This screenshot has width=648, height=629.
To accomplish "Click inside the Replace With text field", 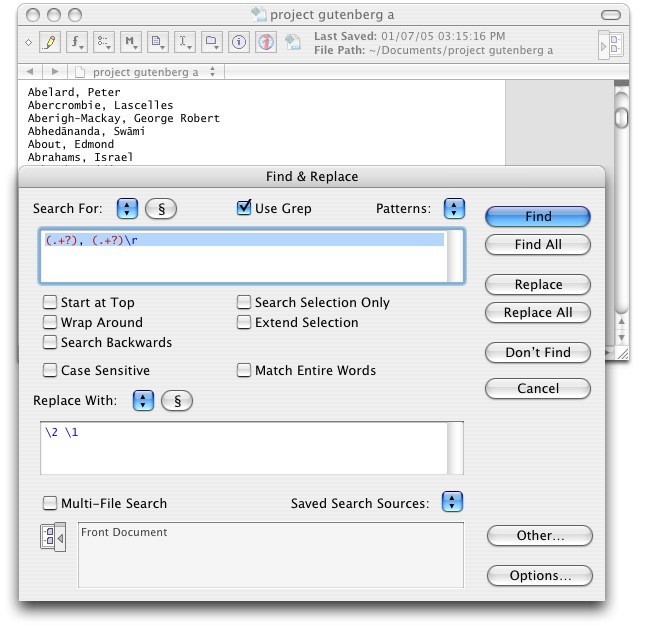I will (x=252, y=448).
